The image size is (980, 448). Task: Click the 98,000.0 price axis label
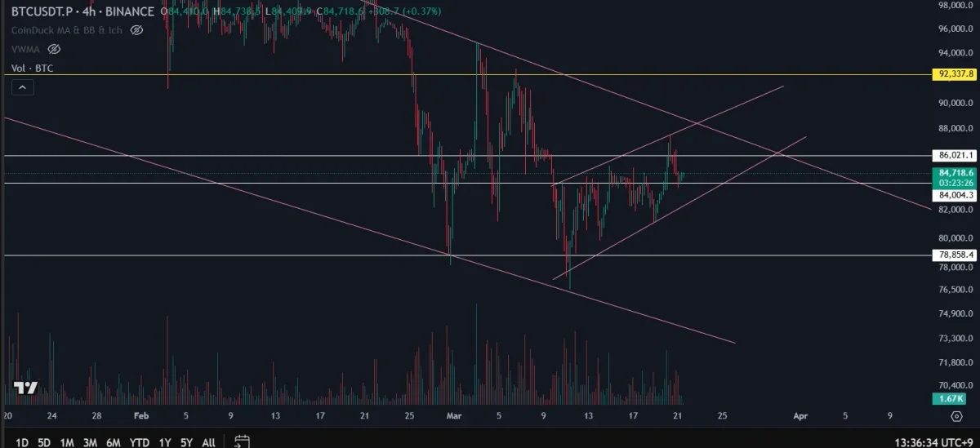(x=955, y=6)
